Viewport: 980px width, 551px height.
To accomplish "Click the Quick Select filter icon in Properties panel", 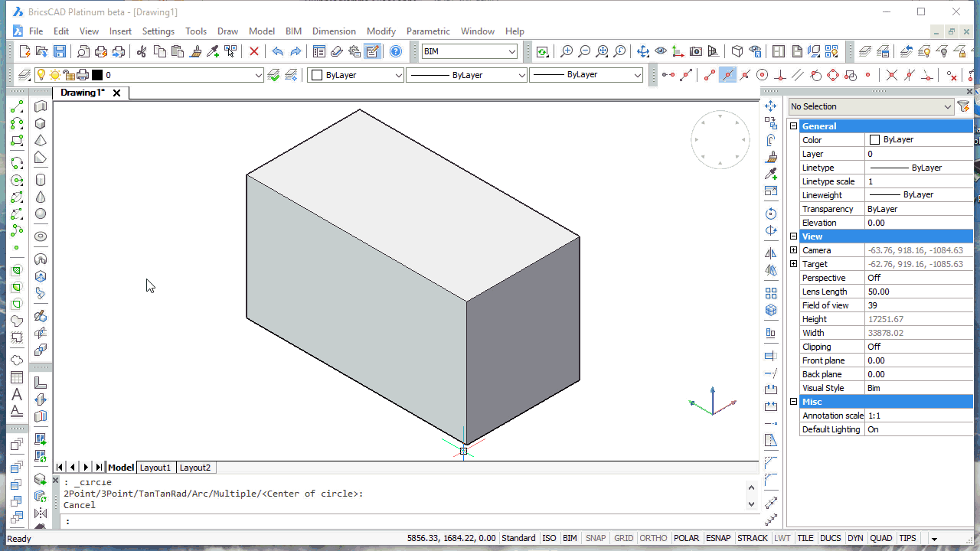I will pos(963,106).
